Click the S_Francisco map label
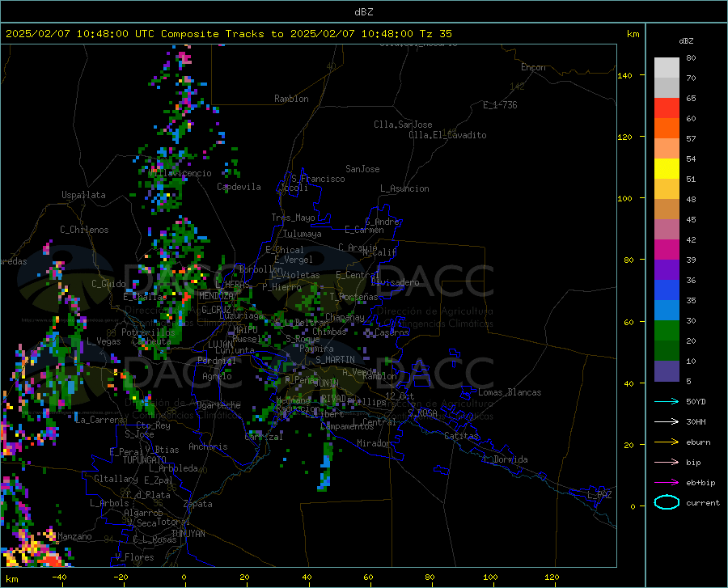 318,179
